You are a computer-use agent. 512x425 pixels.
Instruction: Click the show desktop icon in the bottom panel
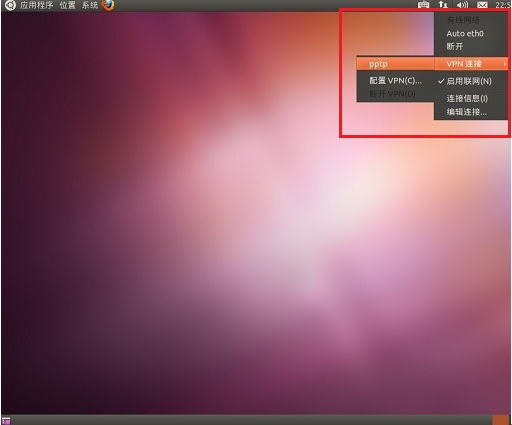coord(6,421)
